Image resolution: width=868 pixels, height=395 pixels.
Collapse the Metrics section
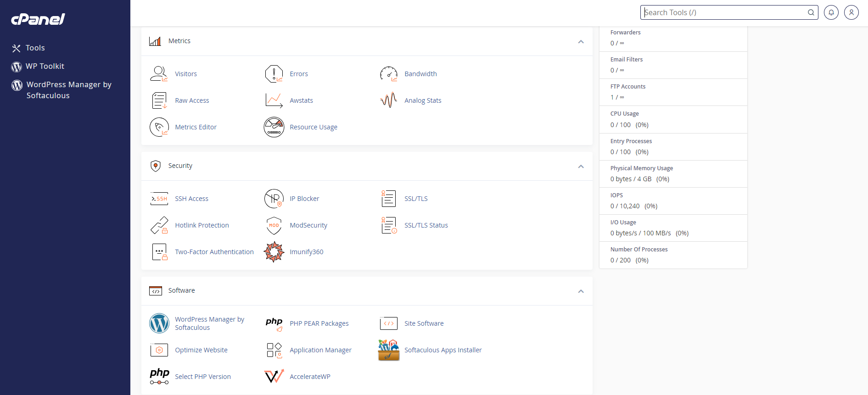pos(581,41)
